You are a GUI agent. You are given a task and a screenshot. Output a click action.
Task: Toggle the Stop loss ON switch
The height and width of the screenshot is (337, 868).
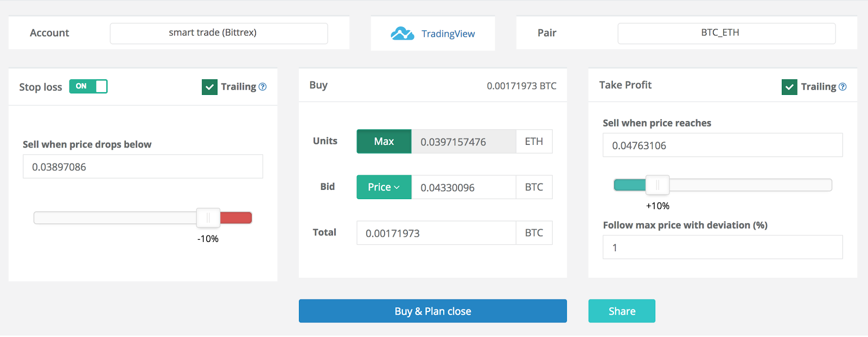88,86
